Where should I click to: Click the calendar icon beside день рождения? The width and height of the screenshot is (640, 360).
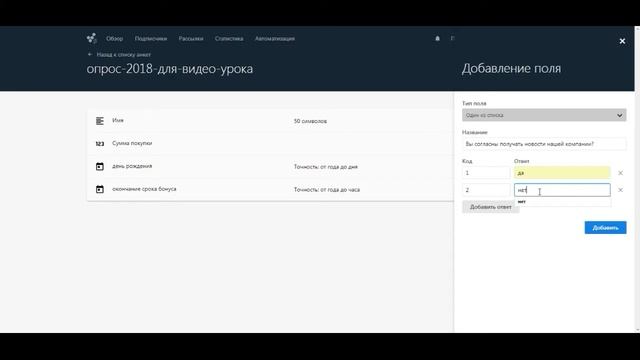[100, 167]
